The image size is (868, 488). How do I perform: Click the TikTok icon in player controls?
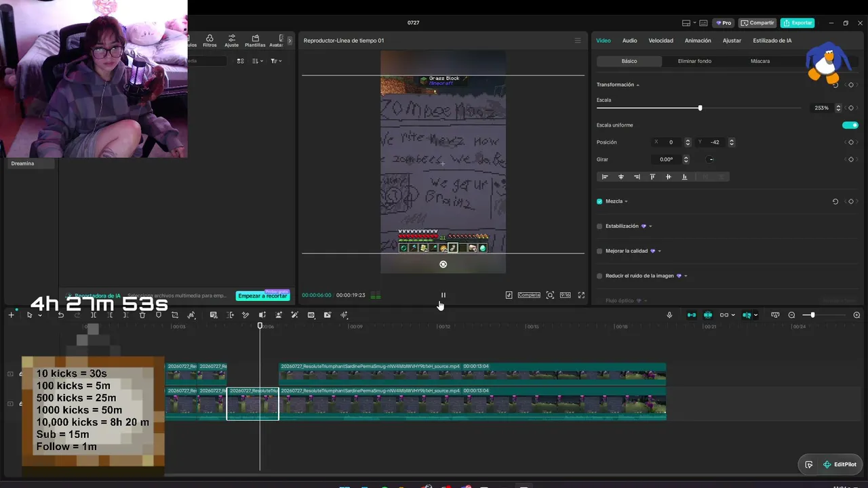point(509,296)
